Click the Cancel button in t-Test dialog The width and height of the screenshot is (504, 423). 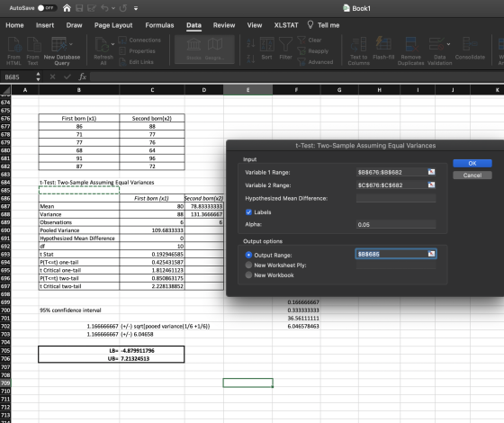(x=472, y=175)
